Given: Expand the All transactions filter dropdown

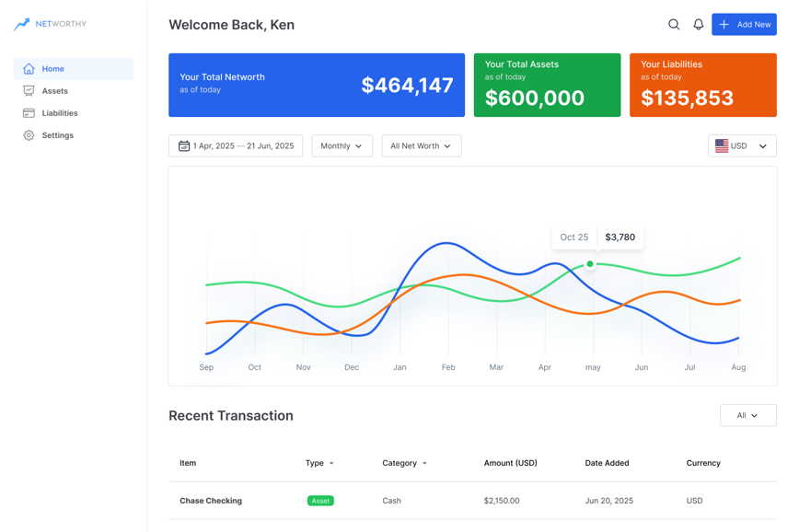Looking at the screenshot, I should pos(747,416).
